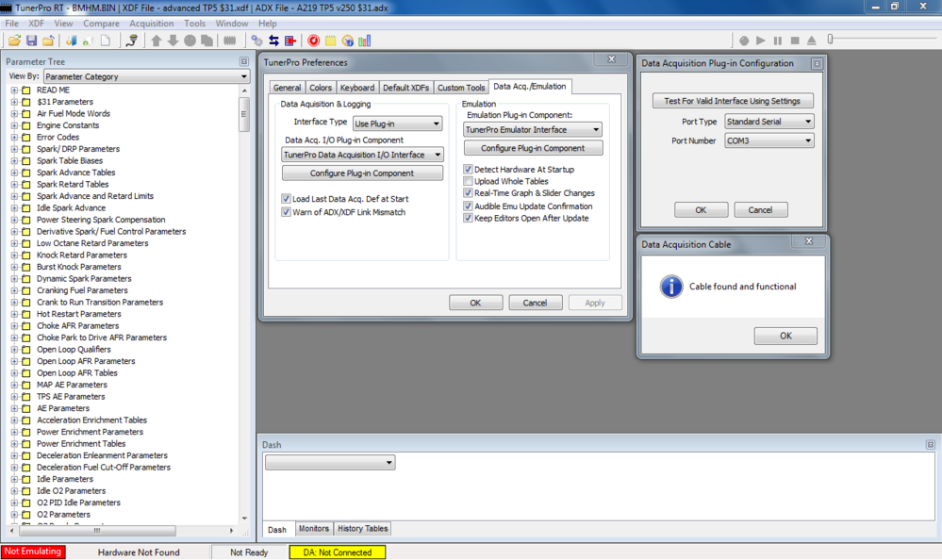Click the eject button in playback toolbar
942x560 pixels.
click(812, 41)
